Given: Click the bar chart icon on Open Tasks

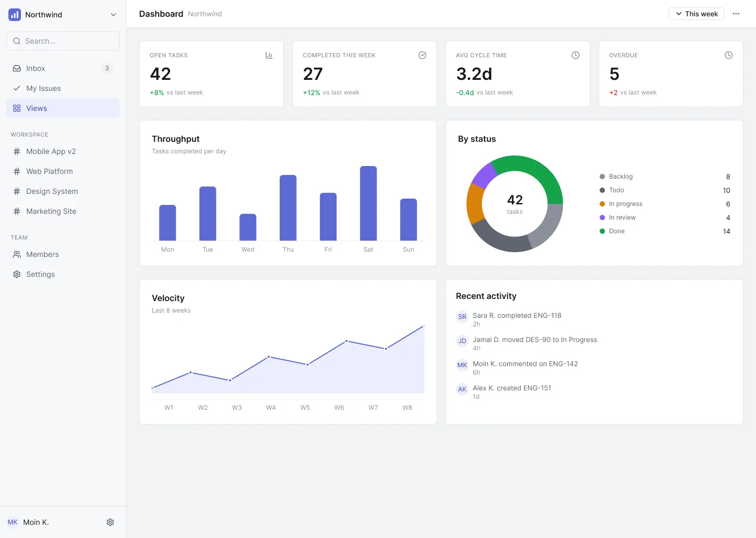Looking at the screenshot, I should [x=269, y=55].
